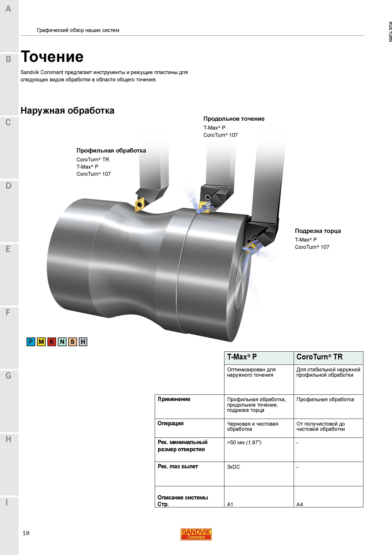Click the "Рек. минимальный размер отверстия" row label

[x=183, y=446]
